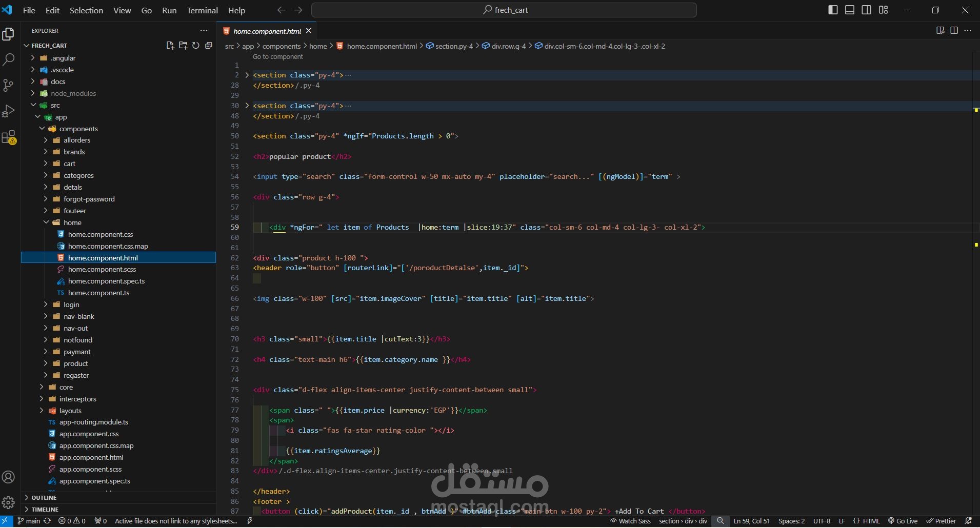Open the File menu
This screenshot has height=528, width=980.
pos(29,10)
